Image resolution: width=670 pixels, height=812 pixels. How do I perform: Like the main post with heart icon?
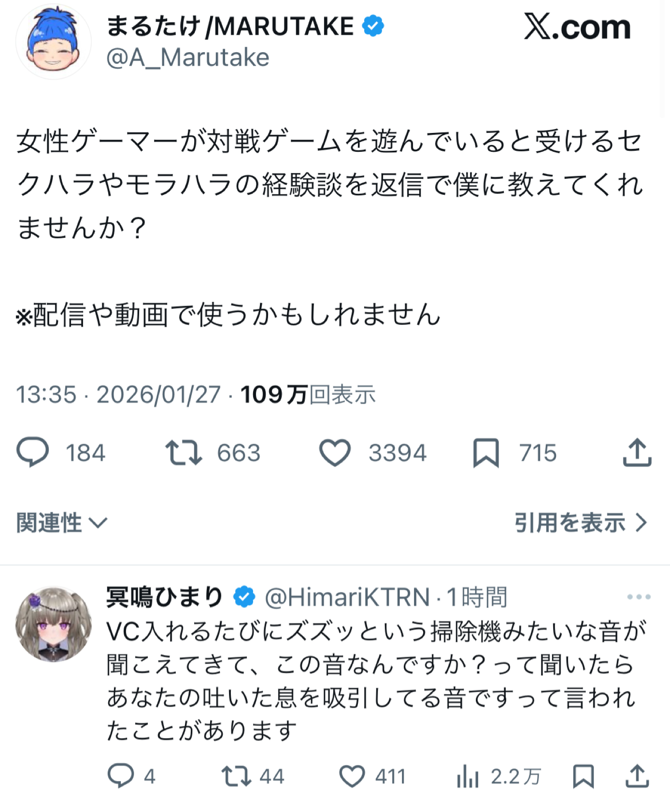pos(335,452)
